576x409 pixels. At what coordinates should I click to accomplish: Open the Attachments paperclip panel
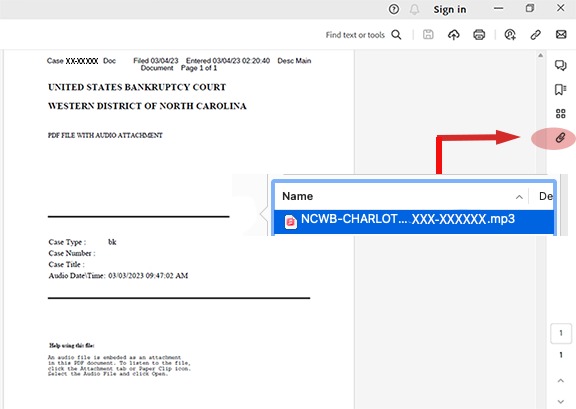(x=560, y=138)
